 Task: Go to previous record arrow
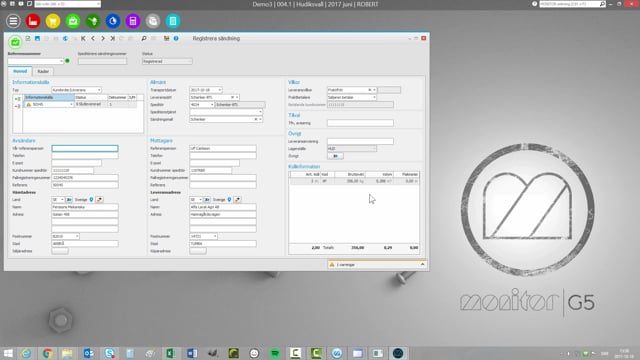(93, 38)
